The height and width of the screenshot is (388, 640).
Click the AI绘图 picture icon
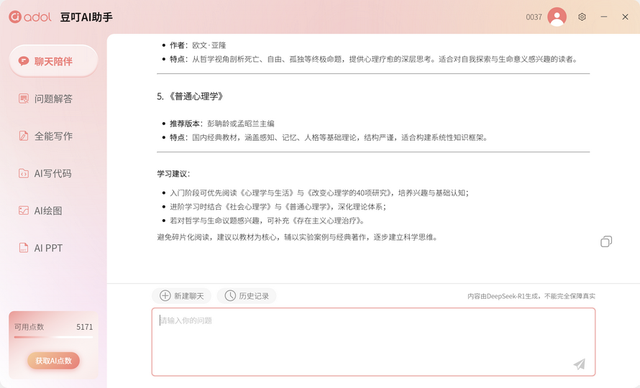[x=24, y=211]
